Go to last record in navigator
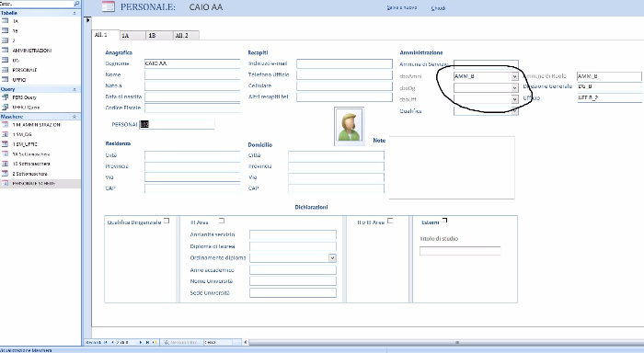The height and width of the screenshot is (353, 644). (147, 342)
